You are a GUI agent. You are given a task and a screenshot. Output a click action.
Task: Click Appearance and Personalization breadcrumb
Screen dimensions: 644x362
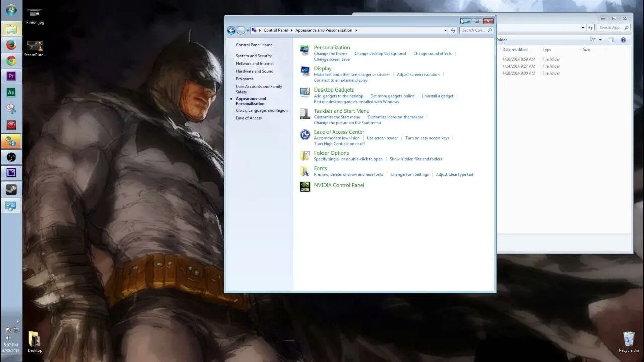[324, 30]
